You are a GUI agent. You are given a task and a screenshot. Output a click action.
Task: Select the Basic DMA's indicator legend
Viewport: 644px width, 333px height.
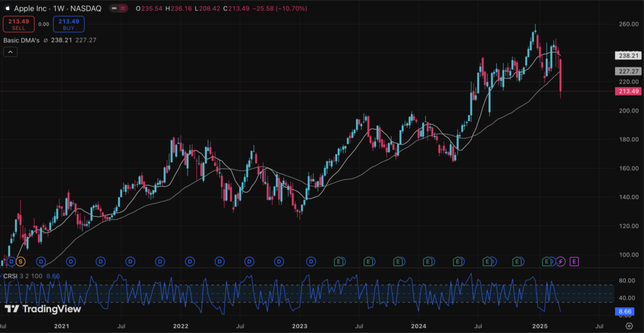coord(21,40)
